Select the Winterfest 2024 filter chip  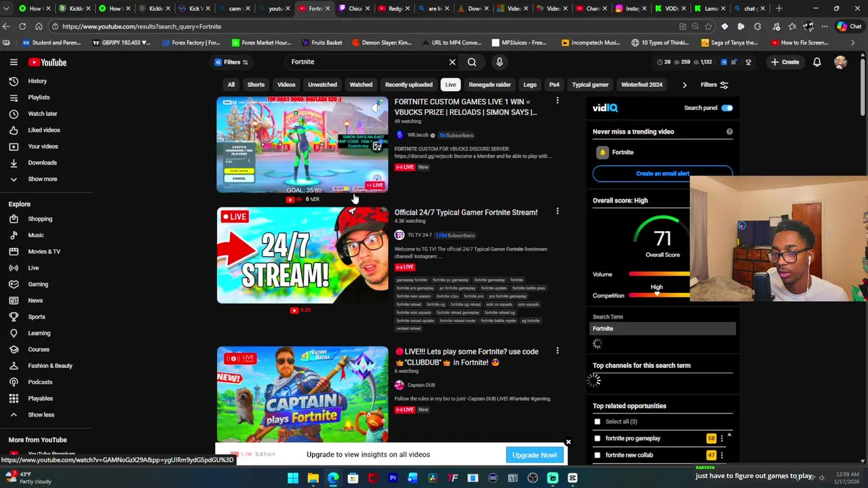tap(642, 85)
